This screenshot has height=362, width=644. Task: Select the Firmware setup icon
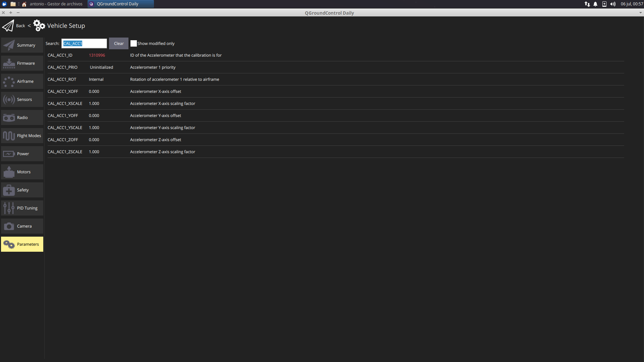tap(22, 63)
